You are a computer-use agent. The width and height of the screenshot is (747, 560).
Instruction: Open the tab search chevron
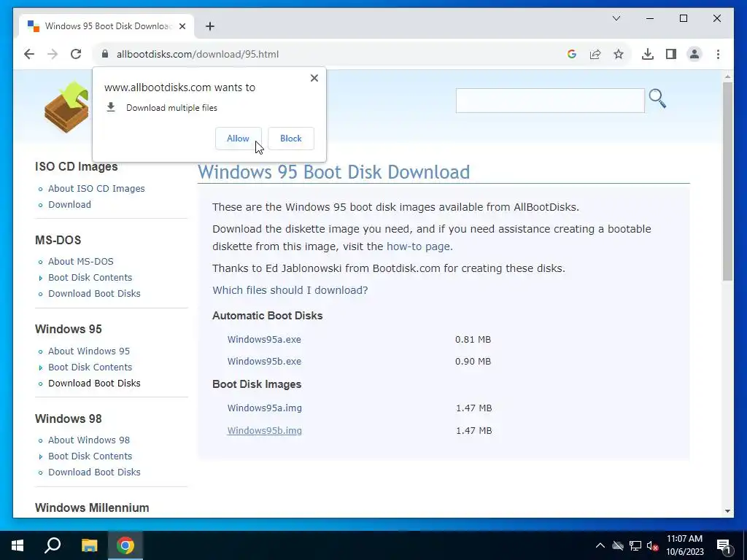(616, 18)
